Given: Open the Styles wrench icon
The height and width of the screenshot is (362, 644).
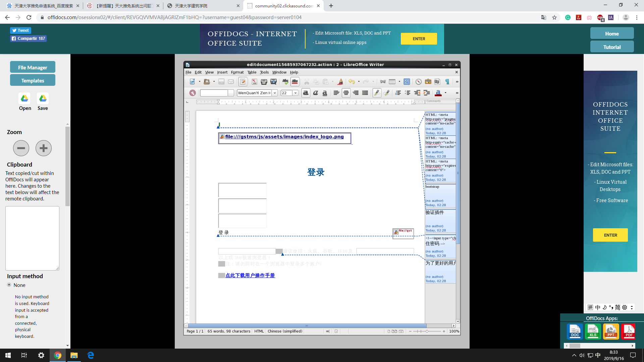Looking at the screenshot, I should pyautogui.click(x=193, y=93).
